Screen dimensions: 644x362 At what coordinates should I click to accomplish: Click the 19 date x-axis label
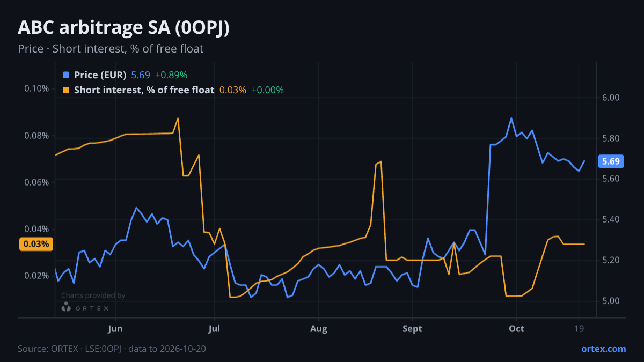pyautogui.click(x=579, y=329)
